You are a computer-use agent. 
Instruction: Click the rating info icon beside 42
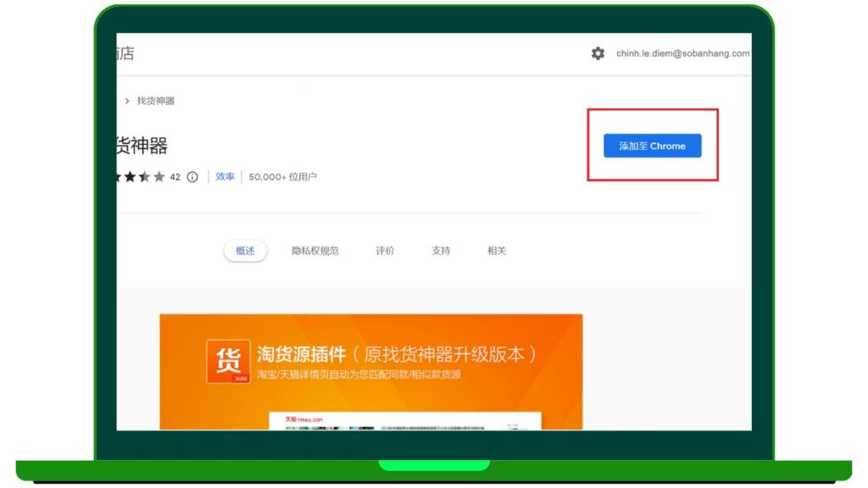pos(192,177)
